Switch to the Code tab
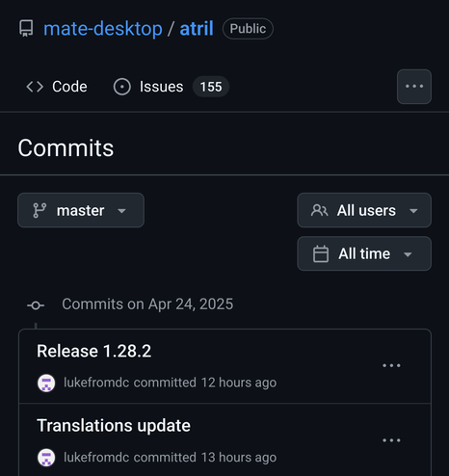The height and width of the screenshot is (476, 449). pyautogui.click(x=57, y=87)
